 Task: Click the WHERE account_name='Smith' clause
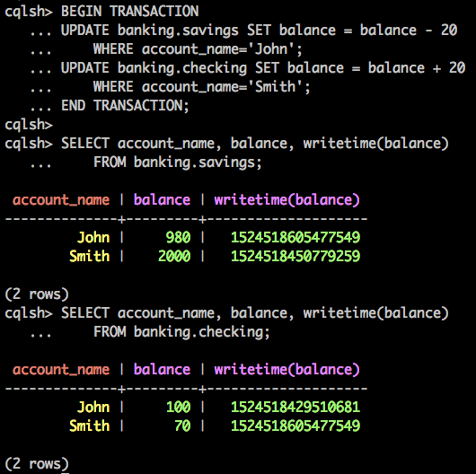click(x=201, y=87)
